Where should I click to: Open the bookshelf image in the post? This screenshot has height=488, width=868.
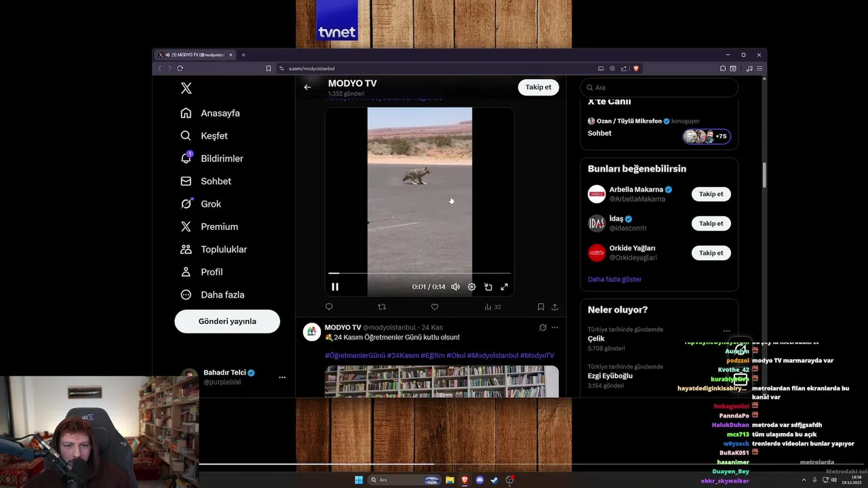[441, 382]
